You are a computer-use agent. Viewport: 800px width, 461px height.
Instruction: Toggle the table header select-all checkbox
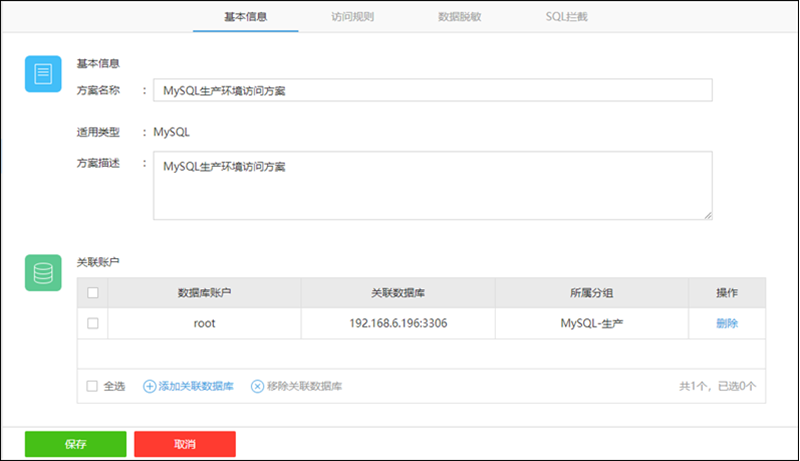(93, 293)
